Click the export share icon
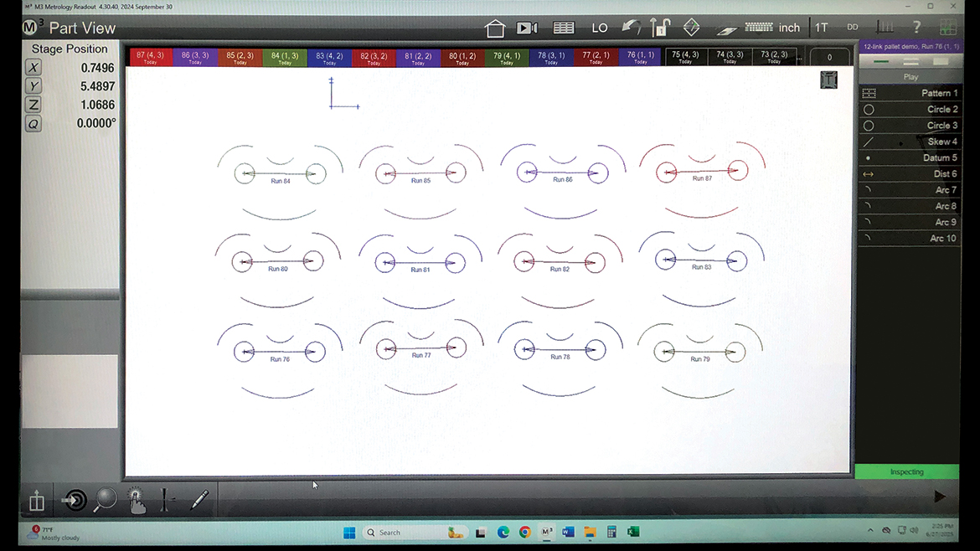Viewport: 980px width, 551px height. 37,501
